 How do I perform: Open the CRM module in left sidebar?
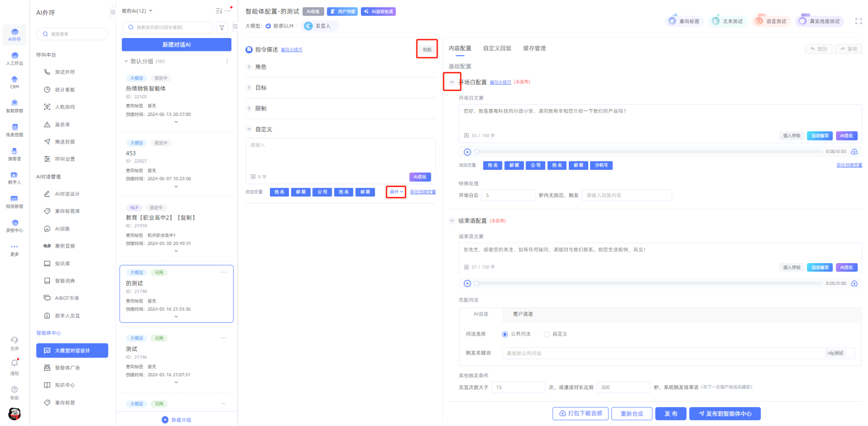(x=14, y=82)
